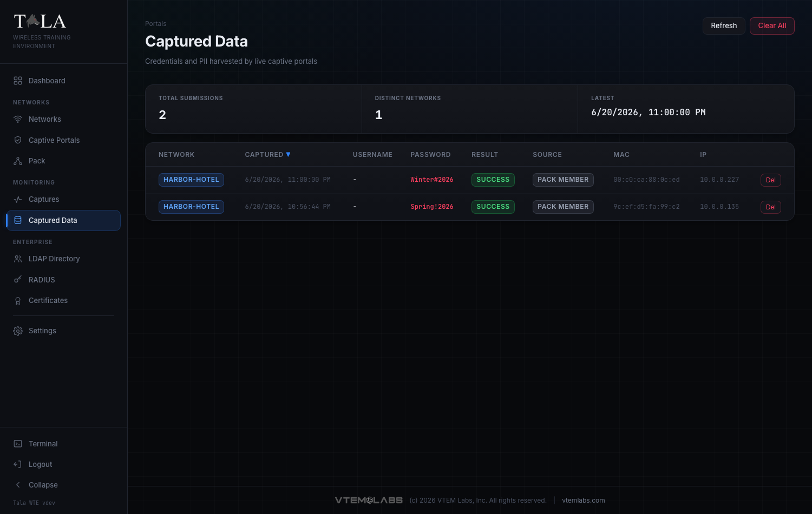The width and height of the screenshot is (812, 514).
Task: Delete the Winter#2026 capture row
Action: pyautogui.click(x=770, y=180)
